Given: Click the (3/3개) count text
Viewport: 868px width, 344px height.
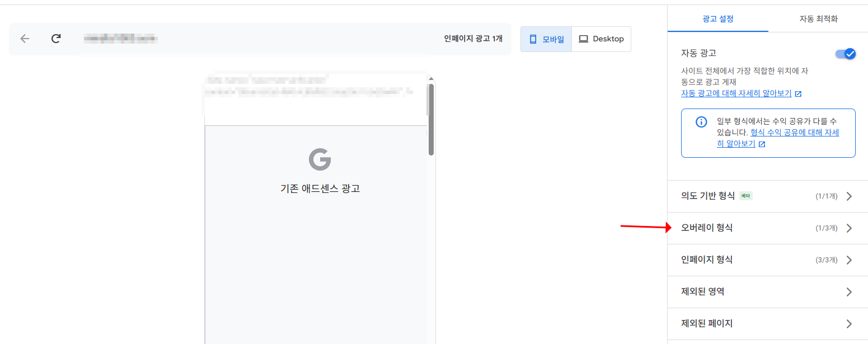Looking at the screenshot, I should (x=827, y=260).
